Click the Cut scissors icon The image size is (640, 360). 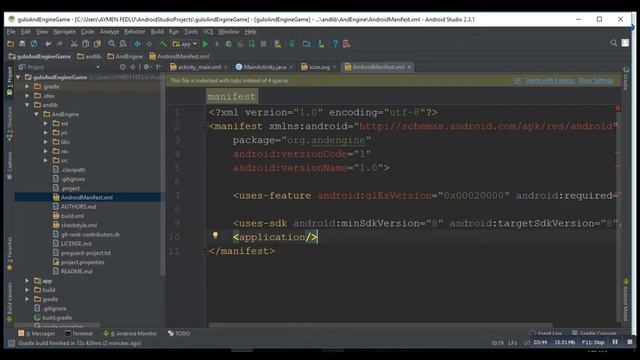74,44
